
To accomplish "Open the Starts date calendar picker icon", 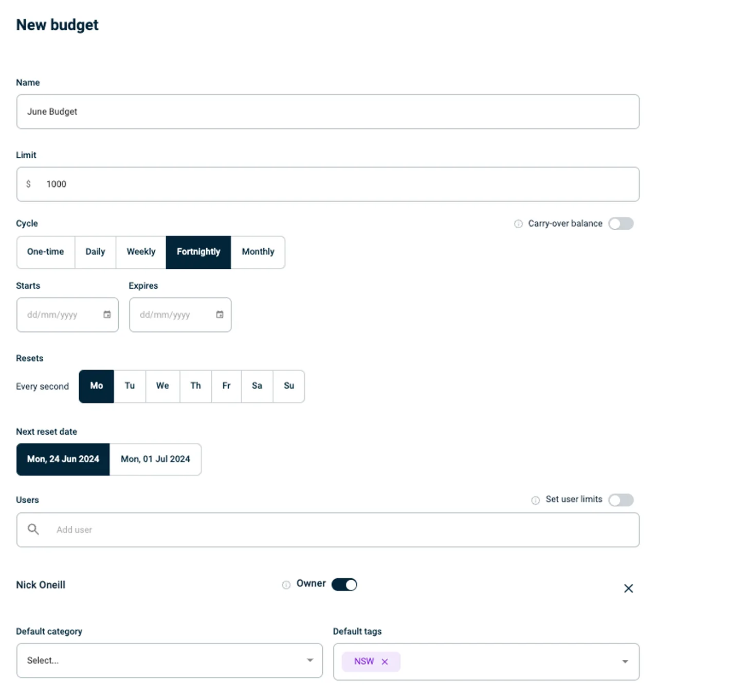I will click(x=107, y=315).
